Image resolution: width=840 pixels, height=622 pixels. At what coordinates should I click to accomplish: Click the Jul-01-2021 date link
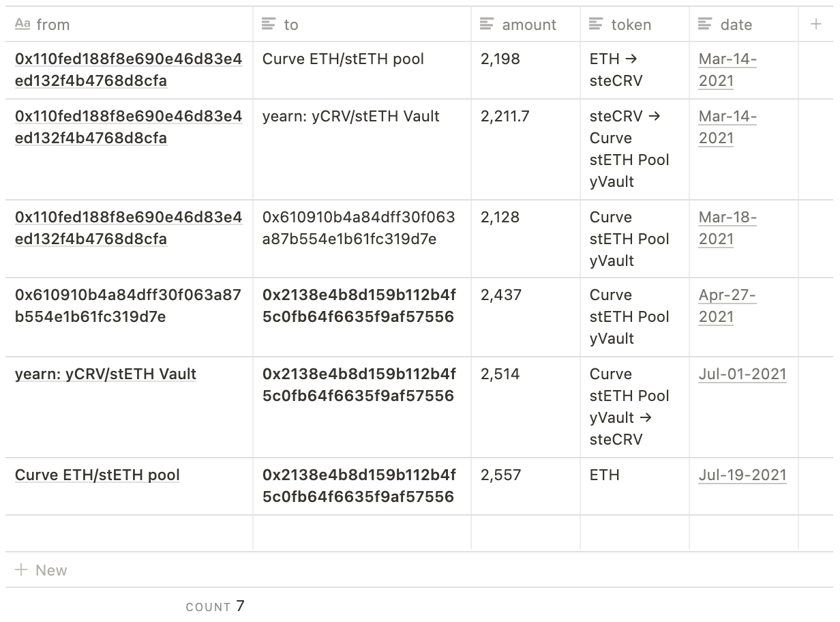pos(742,374)
